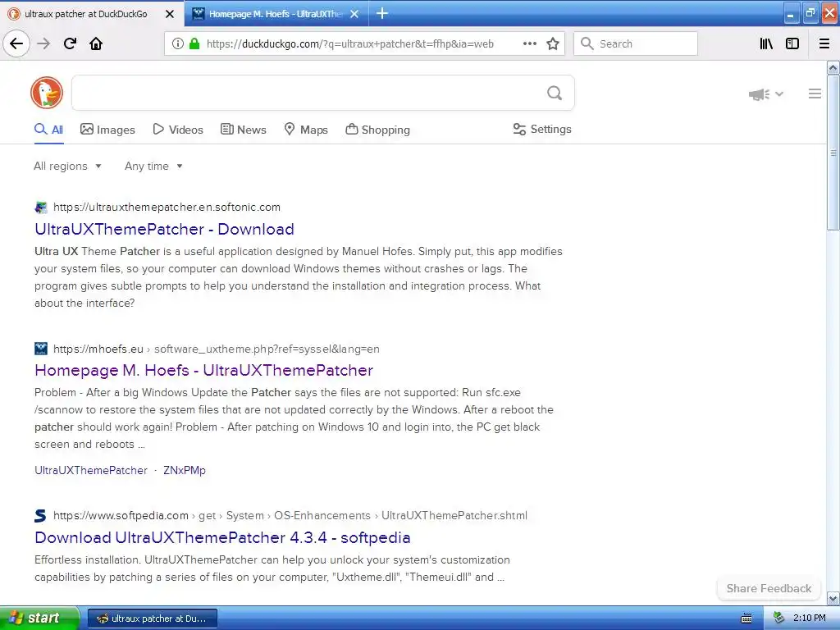
Task: Open the www.softpedia.com result URL
Action: [290, 516]
